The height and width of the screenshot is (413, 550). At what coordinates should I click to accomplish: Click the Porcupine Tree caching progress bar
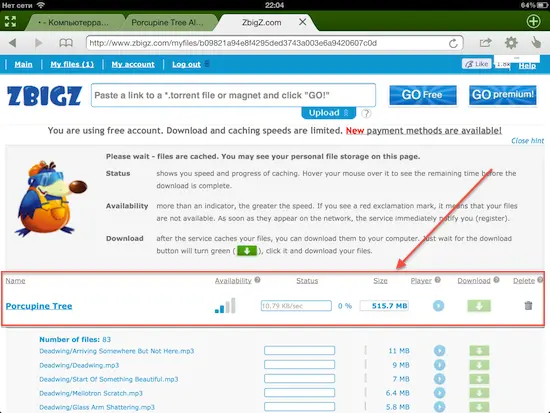pyautogui.click(x=296, y=306)
